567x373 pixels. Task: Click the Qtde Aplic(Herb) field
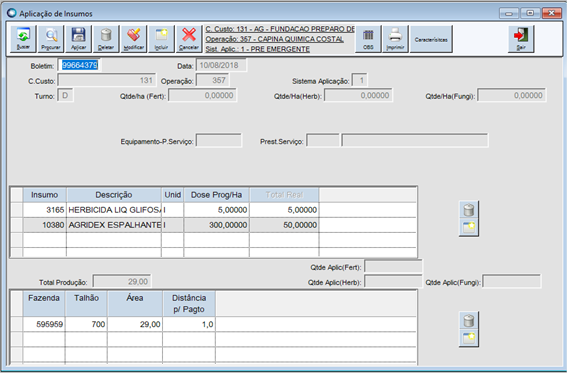[393, 282]
